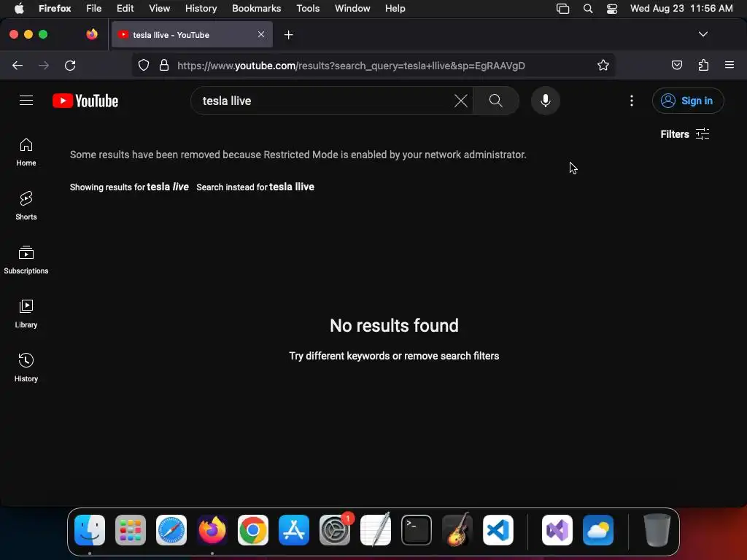Switch to Firefox in the Dock

coord(212,530)
